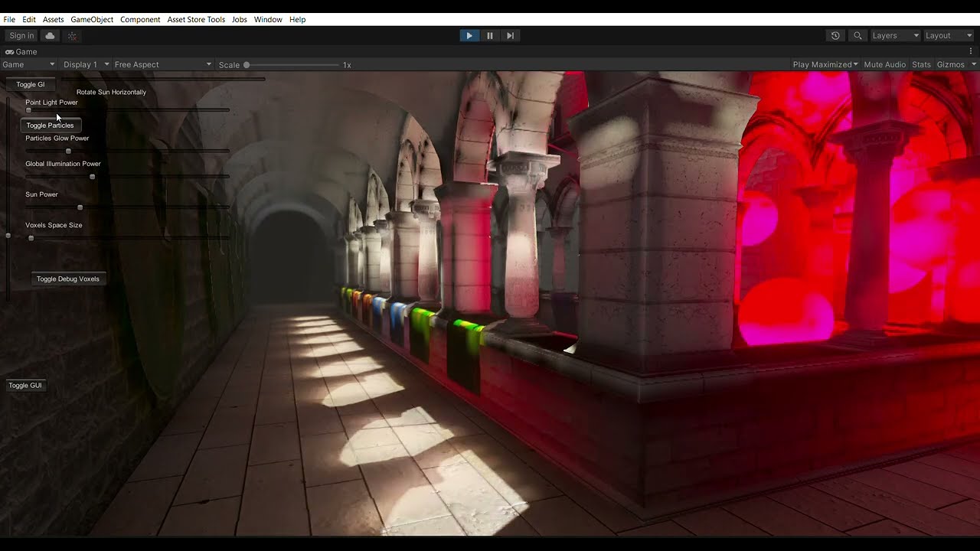
Task: Expand the Layers dropdown
Action: pyautogui.click(x=895, y=35)
